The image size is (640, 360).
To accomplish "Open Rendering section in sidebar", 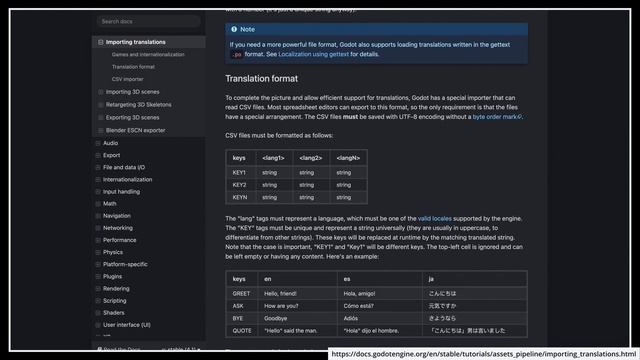I will point(116,289).
